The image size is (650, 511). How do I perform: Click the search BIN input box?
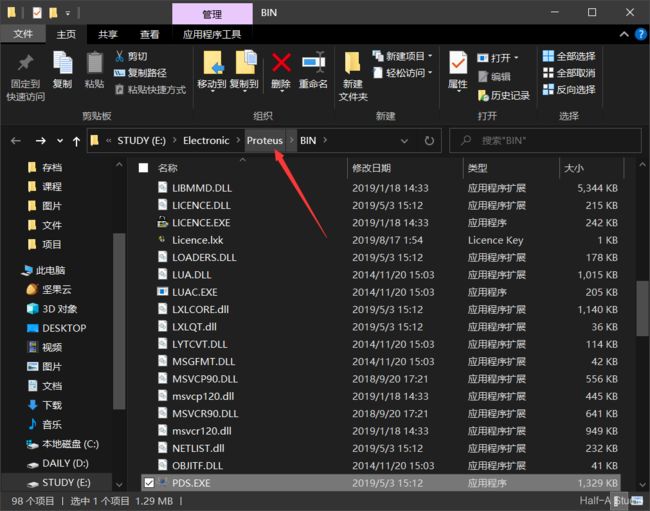546,140
